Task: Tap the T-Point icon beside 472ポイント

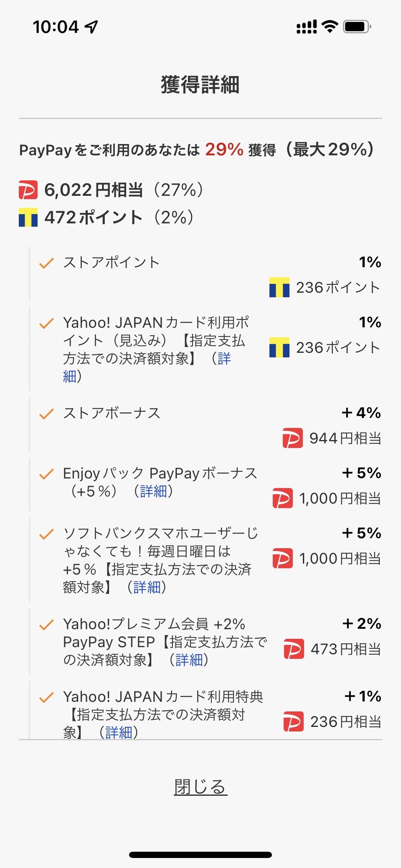Action: [28, 218]
